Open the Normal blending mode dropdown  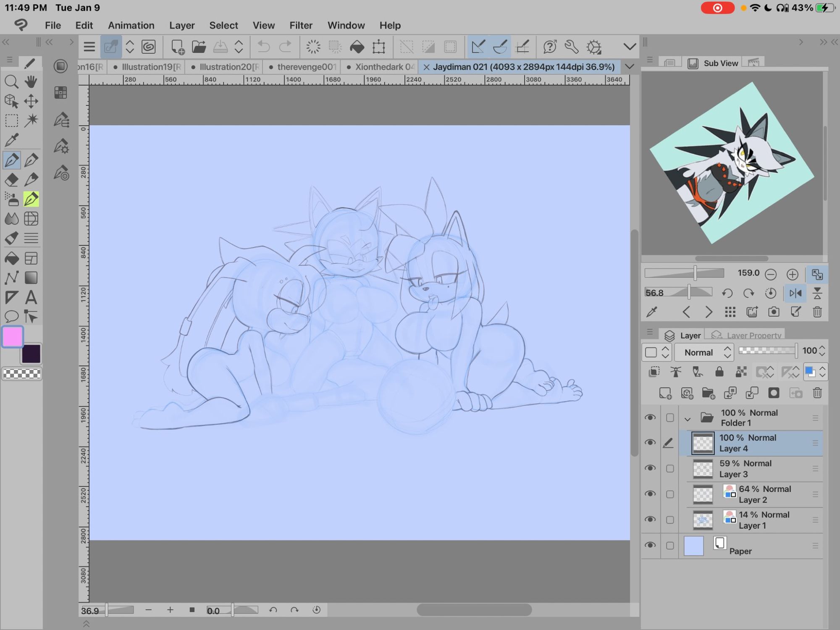click(x=704, y=352)
